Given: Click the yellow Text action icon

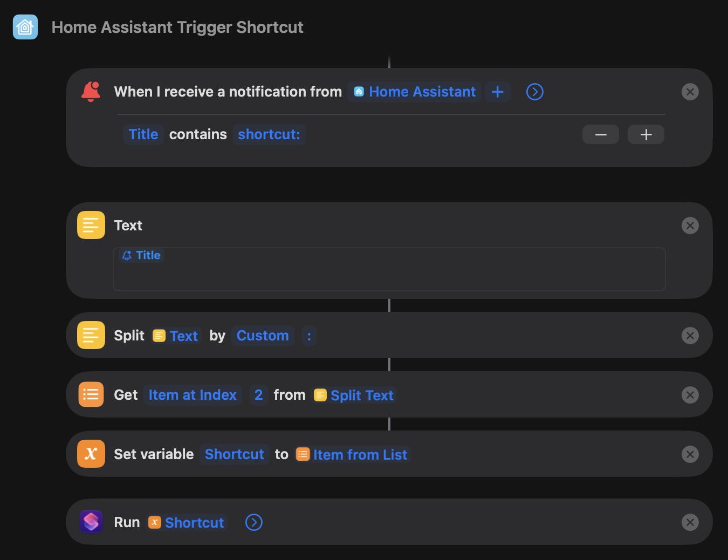Looking at the screenshot, I should (x=91, y=225).
